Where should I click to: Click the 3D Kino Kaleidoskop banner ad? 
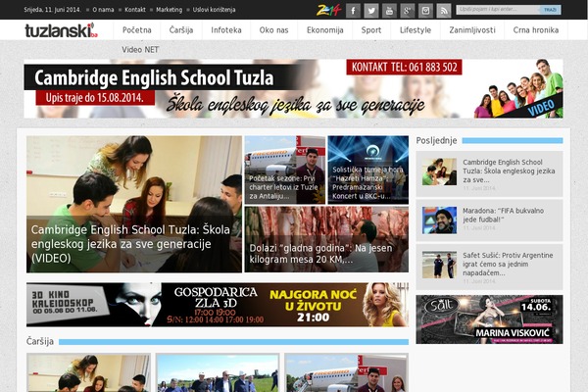click(218, 305)
